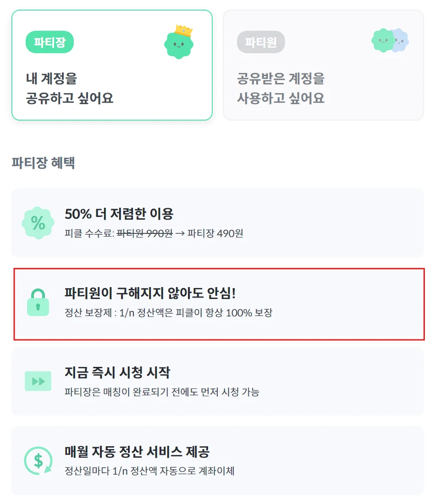Select the 파티원 option card

pyautogui.click(x=323, y=65)
